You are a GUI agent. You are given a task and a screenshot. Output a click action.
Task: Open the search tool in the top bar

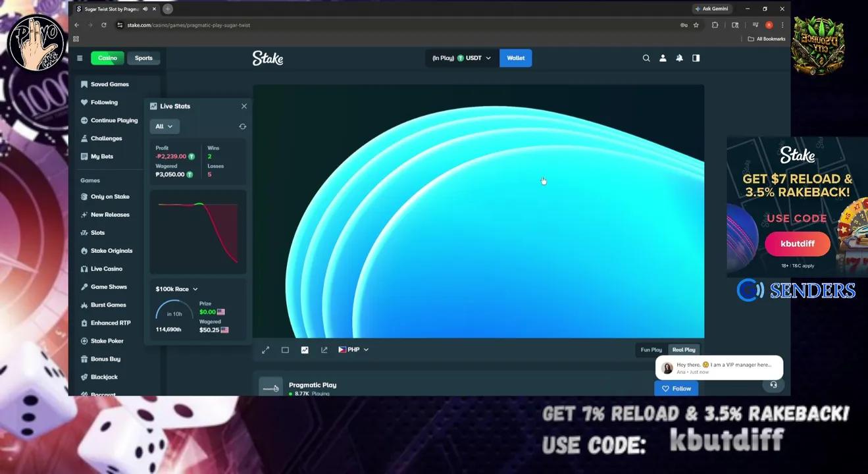click(x=646, y=58)
